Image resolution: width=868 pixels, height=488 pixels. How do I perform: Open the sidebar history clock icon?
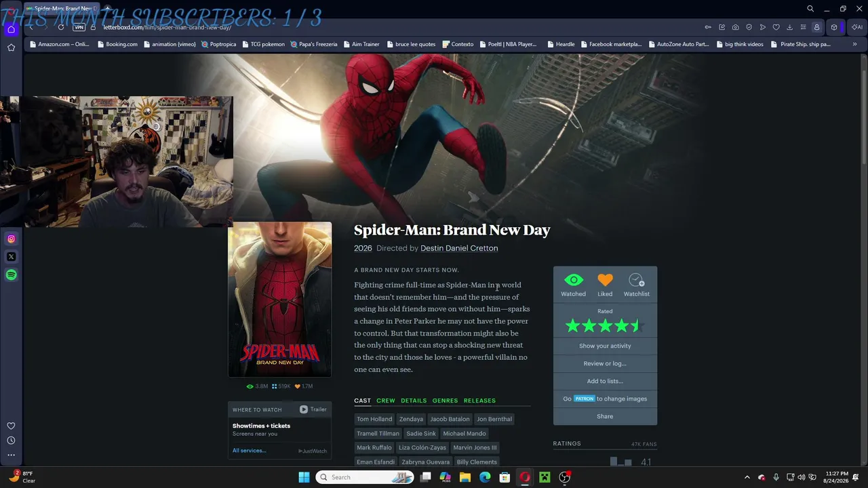pyautogui.click(x=11, y=441)
